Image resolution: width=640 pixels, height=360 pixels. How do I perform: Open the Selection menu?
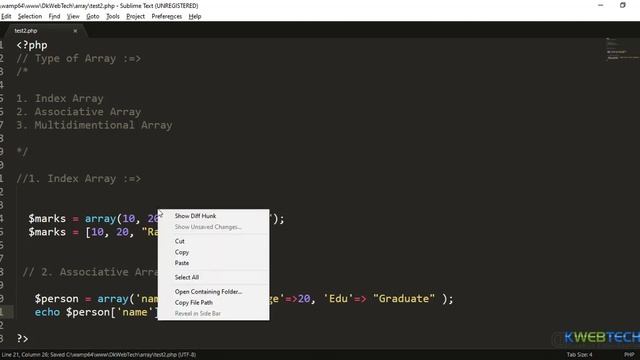30,16
